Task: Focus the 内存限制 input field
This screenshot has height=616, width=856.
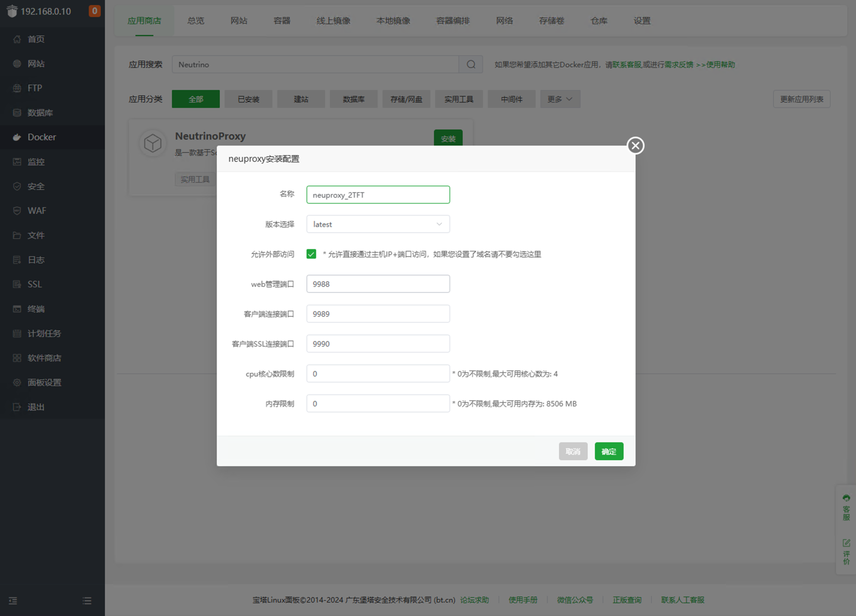Action: pyautogui.click(x=378, y=403)
